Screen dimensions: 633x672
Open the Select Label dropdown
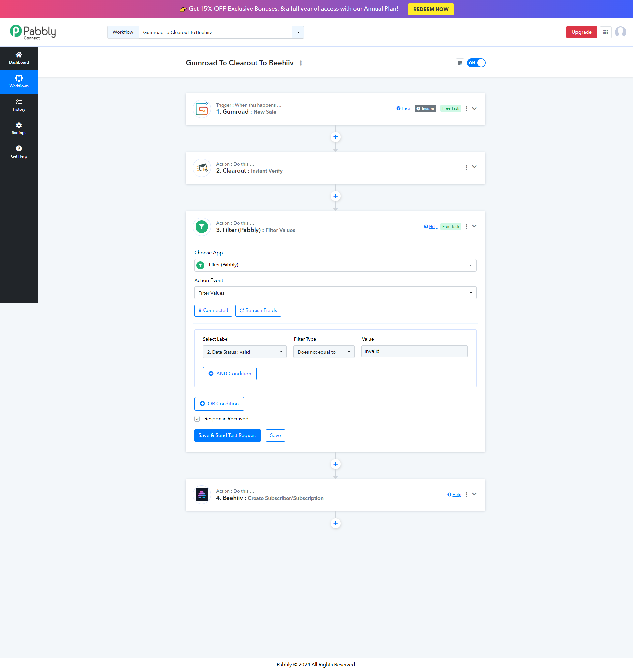[x=245, y=352]
